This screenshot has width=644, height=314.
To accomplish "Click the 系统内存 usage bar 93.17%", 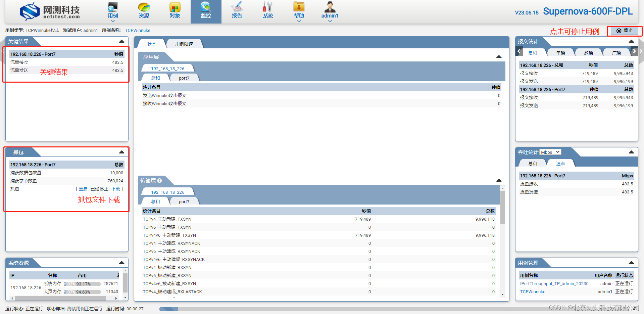I will tap(82, 284).
